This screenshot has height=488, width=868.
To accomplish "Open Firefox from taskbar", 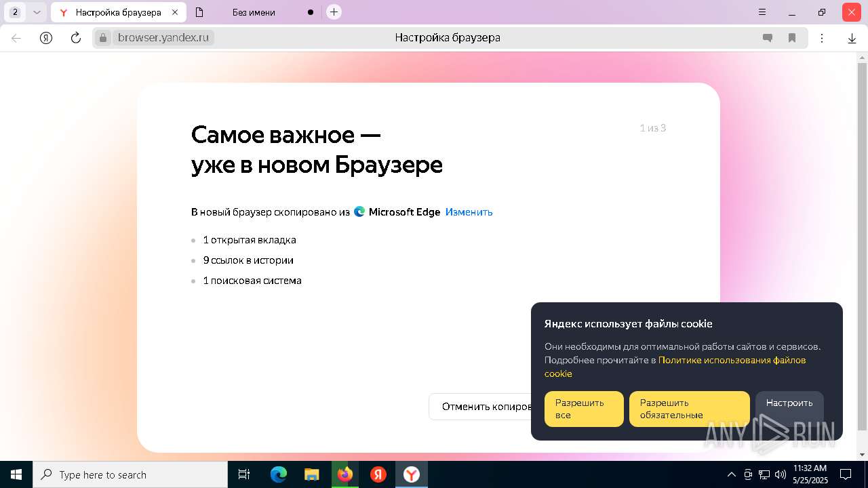I will click(344, 474).
